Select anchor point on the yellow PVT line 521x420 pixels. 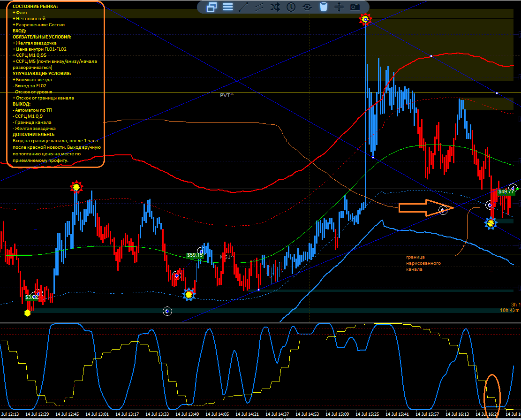pyautogui.click(x=497, y=93)
